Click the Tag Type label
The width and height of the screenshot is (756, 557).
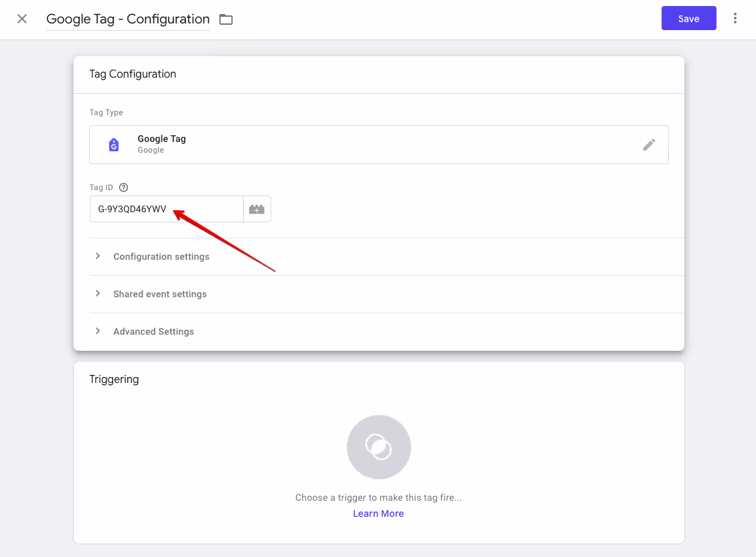tap(106, 112)
